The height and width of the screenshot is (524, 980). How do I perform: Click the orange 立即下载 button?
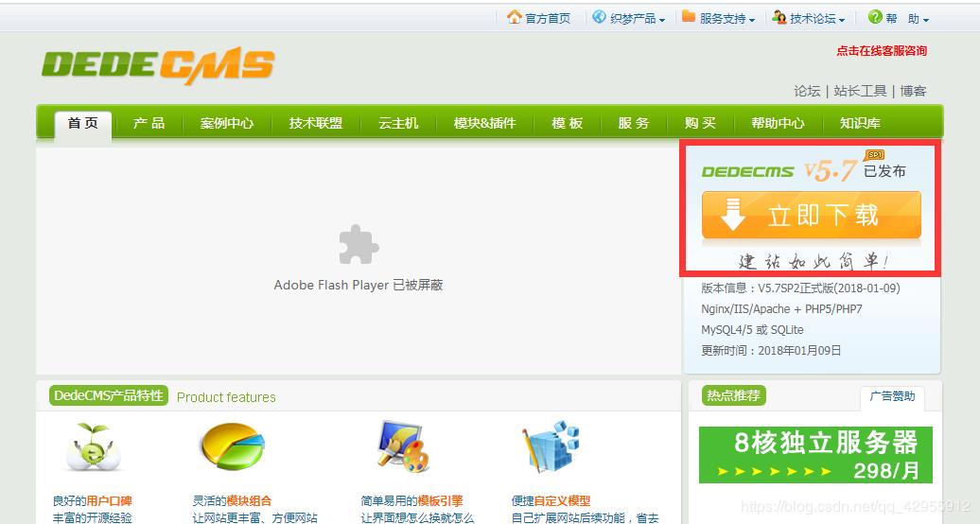[x=812, y=215]
